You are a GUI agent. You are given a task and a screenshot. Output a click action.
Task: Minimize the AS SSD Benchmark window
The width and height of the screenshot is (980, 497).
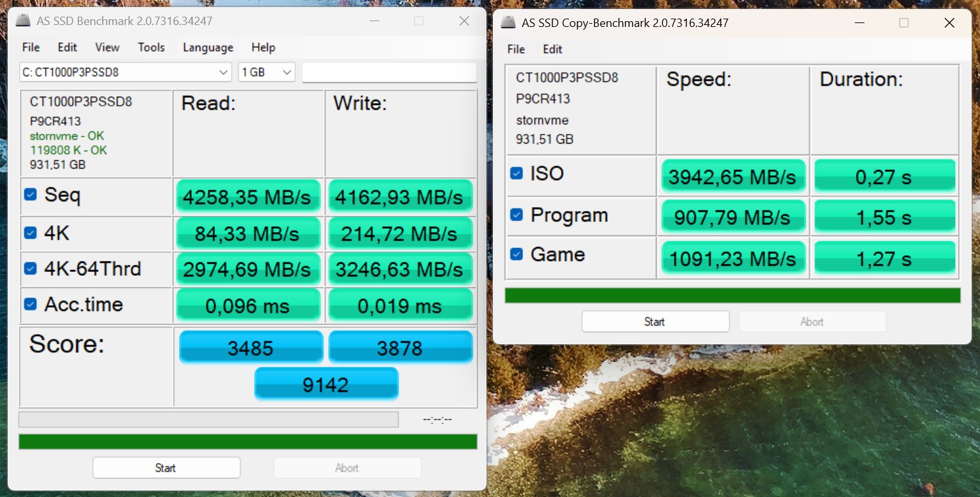point(374,21)
